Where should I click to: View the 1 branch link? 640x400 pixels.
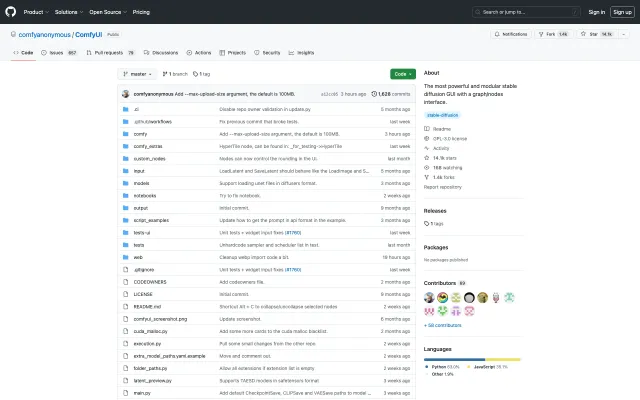[x=177, y=74]
